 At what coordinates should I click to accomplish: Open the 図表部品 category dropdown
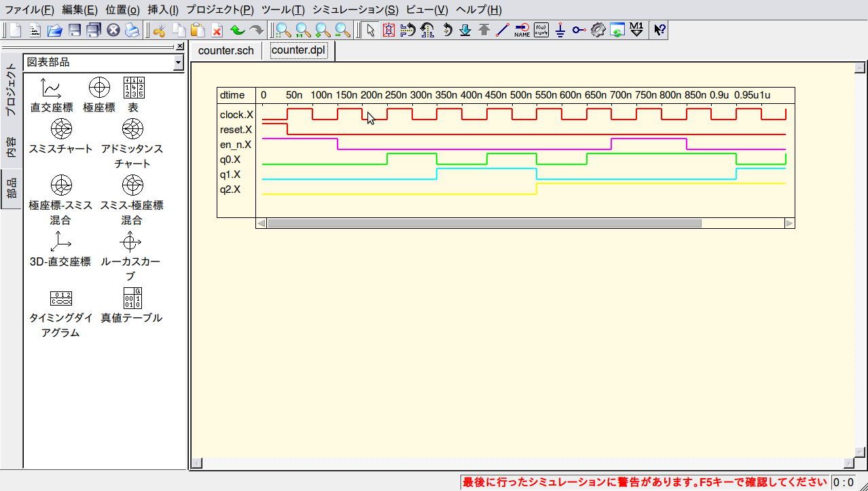click(x=178, y=62)
